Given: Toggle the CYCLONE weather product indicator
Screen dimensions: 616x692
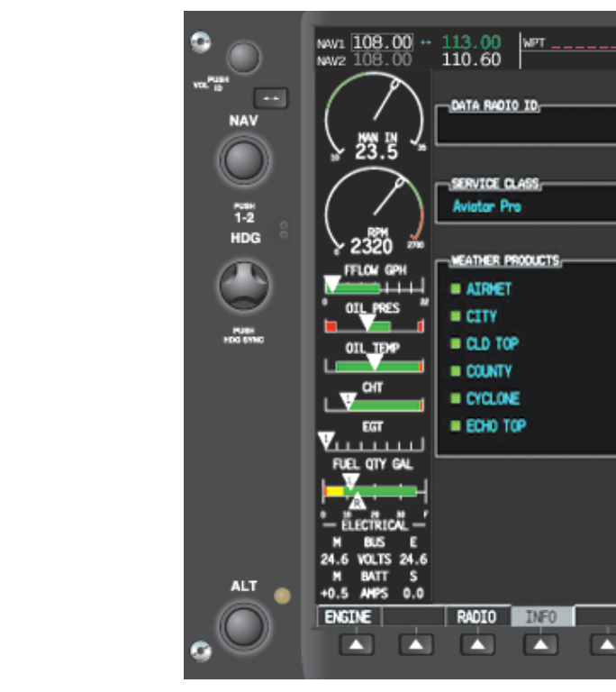Looking at the screenshot, I should pos(456,398).
